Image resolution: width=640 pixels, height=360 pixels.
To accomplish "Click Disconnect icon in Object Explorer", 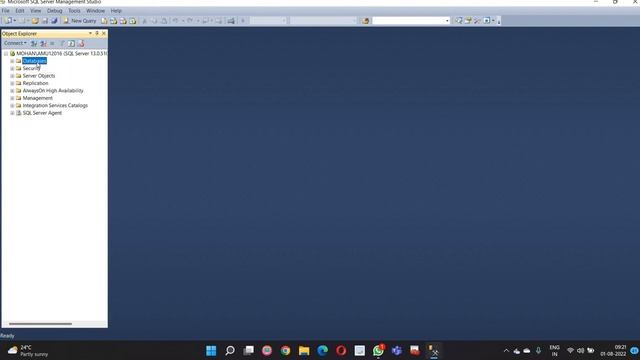I will (x=43, y=43).
